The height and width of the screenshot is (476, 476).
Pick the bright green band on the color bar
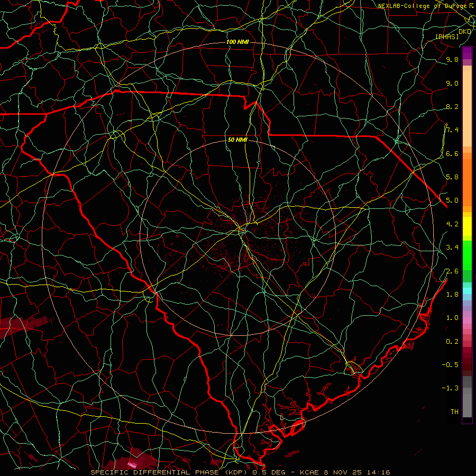467,254
